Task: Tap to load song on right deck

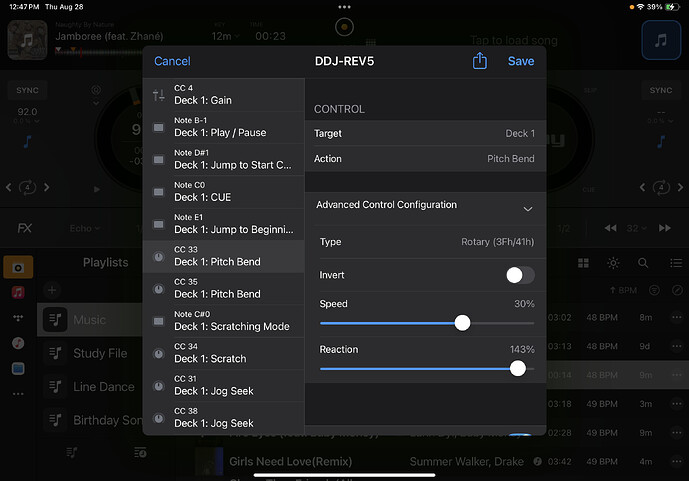Action: (x=514, y=40)
